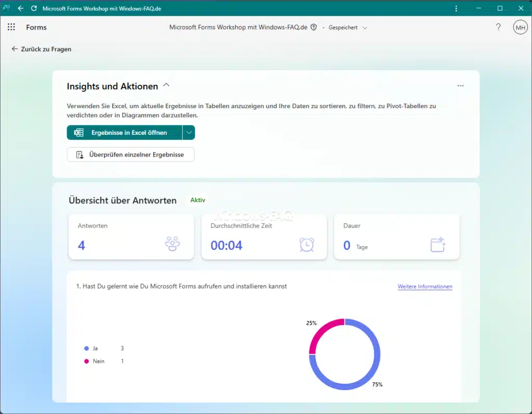Image resolution: width=532 pixels, height=414 pixels.
Task: Click the Forms app name label
Action: click(x=36, y=28)
